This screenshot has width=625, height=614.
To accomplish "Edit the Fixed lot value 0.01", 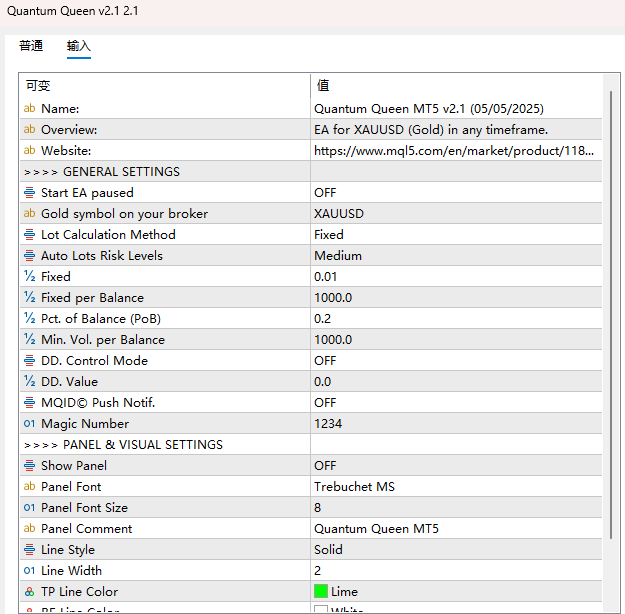I will point(456,276).
